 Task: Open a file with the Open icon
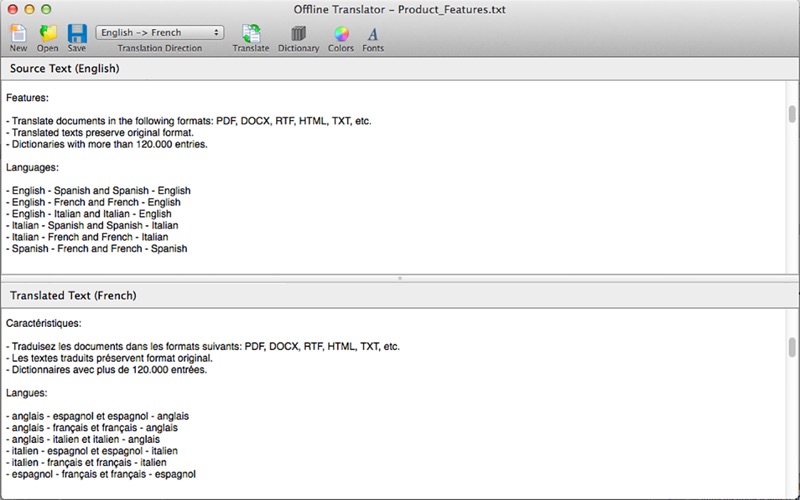[x=47, y=33]
